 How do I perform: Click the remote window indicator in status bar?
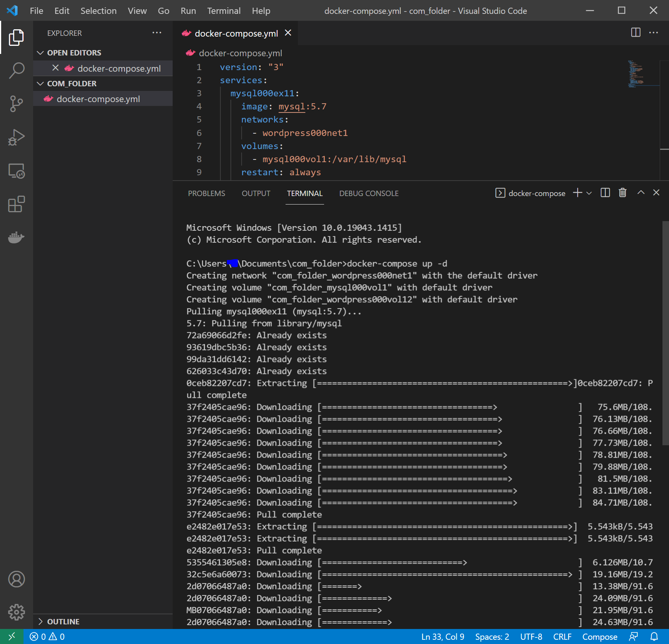coord(12,636)
